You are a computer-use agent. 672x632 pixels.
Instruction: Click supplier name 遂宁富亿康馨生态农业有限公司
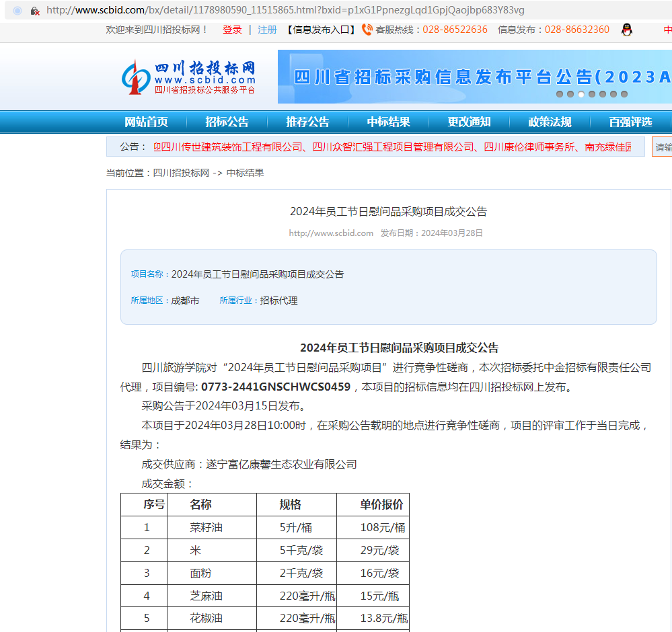pyautogui.click(x=282, y=465)
